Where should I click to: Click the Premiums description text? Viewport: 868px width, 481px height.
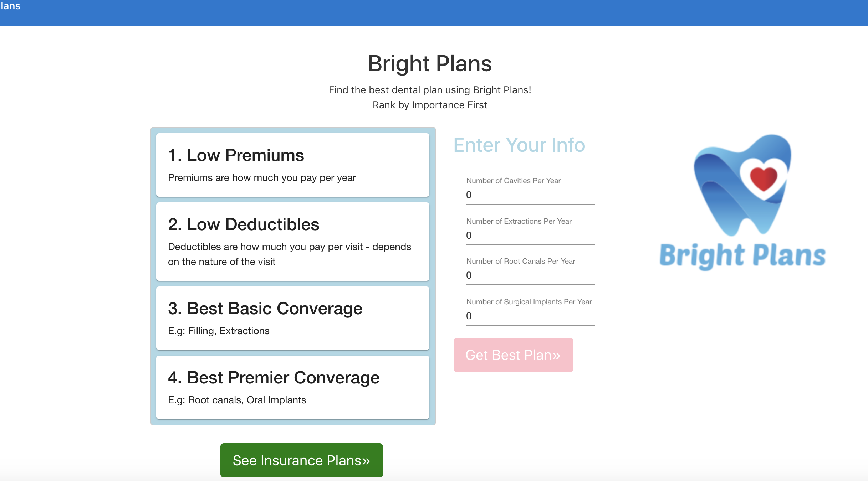tap(262, 177)
